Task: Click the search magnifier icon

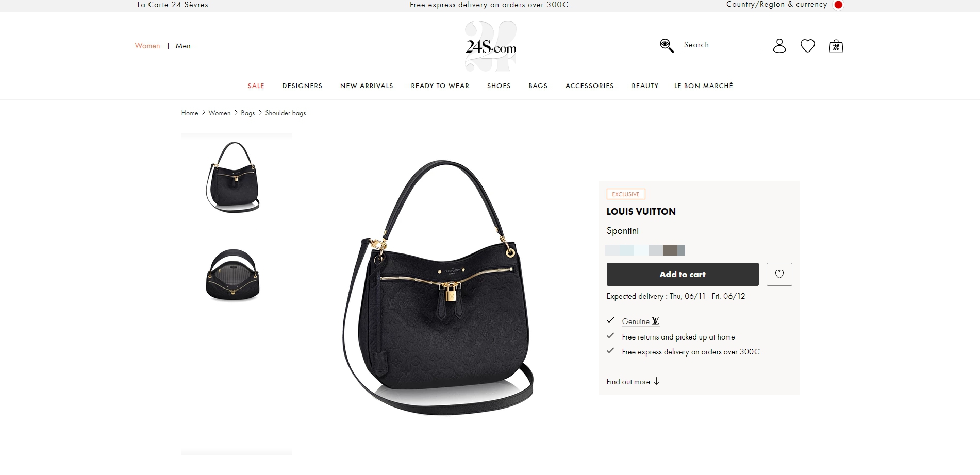Action: tap(667, 45)
